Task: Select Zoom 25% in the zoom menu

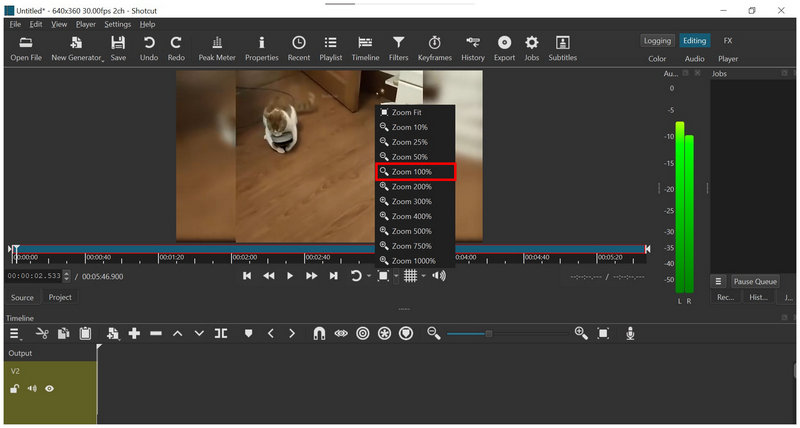Action: click(x=415, y=142)
